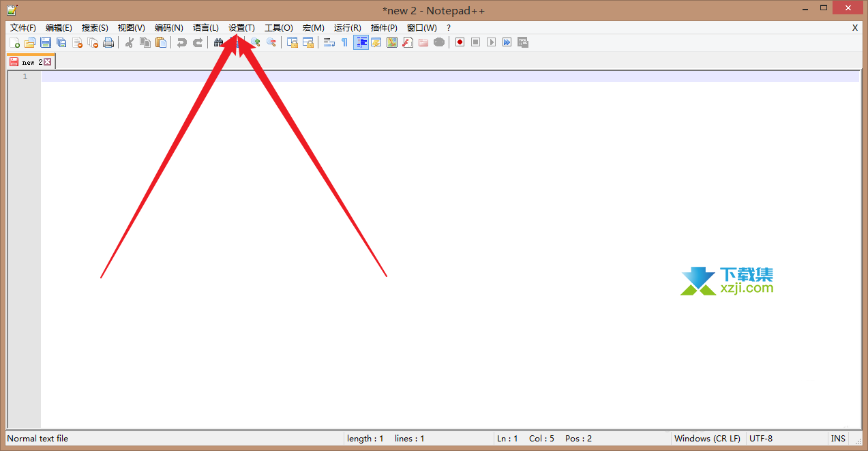Open the 编辑(E) menu
This screenshot has width=868, height=451.
pyautogui.click(x=59, y=28)
